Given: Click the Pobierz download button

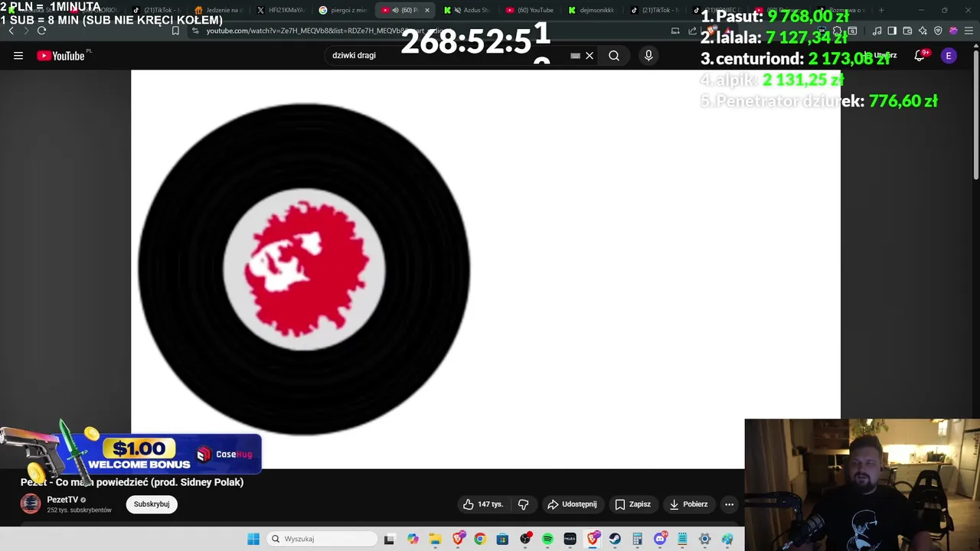Looking at the screenshot, I should [688, 504].
